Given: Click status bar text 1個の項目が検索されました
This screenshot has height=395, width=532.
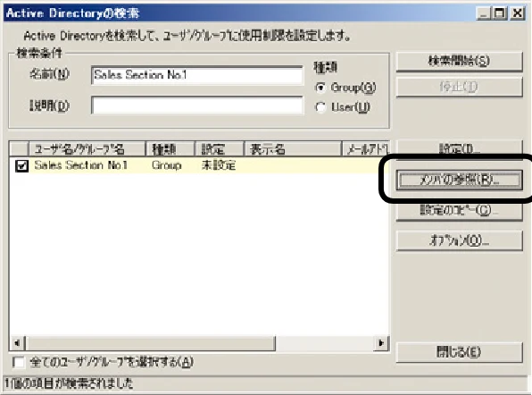Looking at the screenshot, I should 70,384.
